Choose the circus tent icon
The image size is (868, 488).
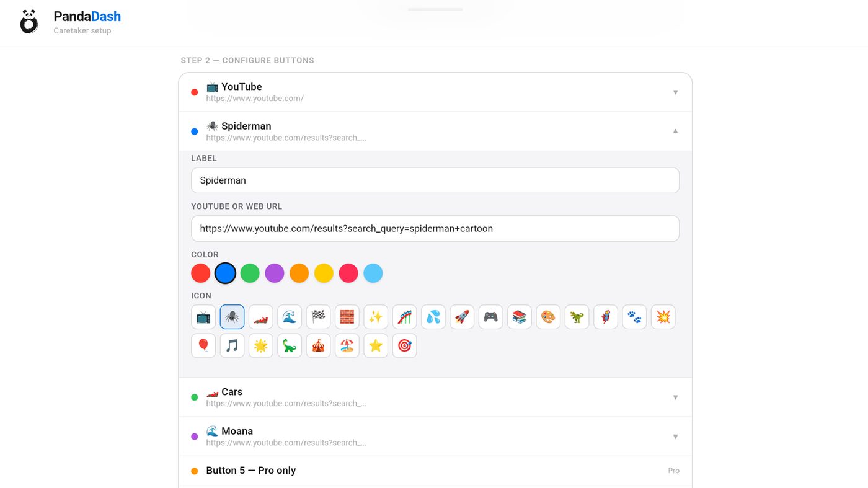(x=318, y=345)
